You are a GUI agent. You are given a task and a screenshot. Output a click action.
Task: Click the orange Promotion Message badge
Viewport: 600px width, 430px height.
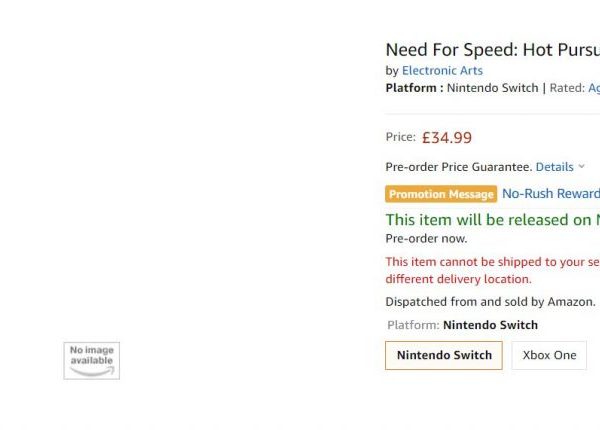point(441,194)
